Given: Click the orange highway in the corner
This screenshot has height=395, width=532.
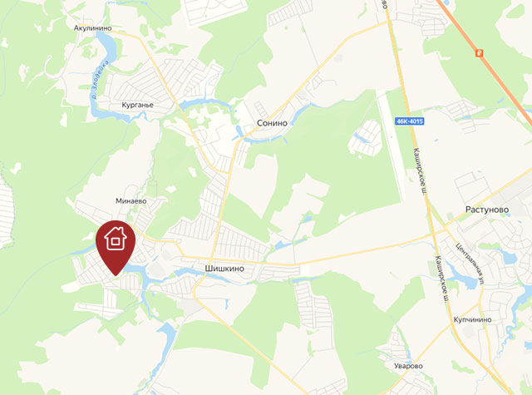Looking at the screenshot, I should tap(485, 61).
